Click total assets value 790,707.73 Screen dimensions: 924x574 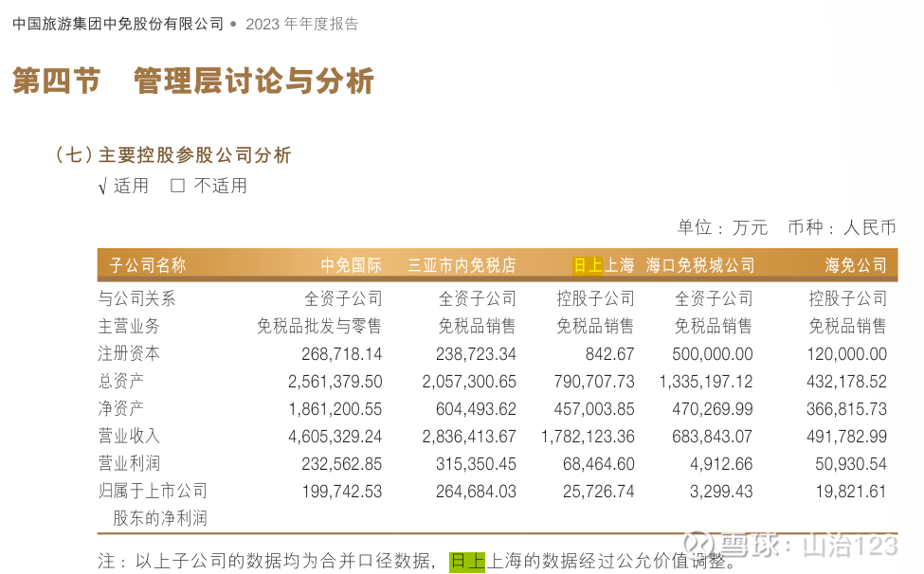[594, 382]
